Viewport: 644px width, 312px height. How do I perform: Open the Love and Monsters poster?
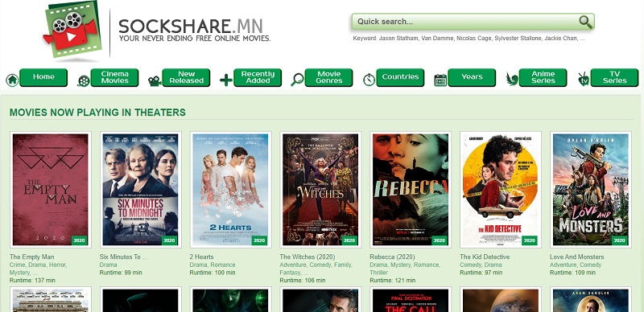pyautogui.click(x=590, y=190)
